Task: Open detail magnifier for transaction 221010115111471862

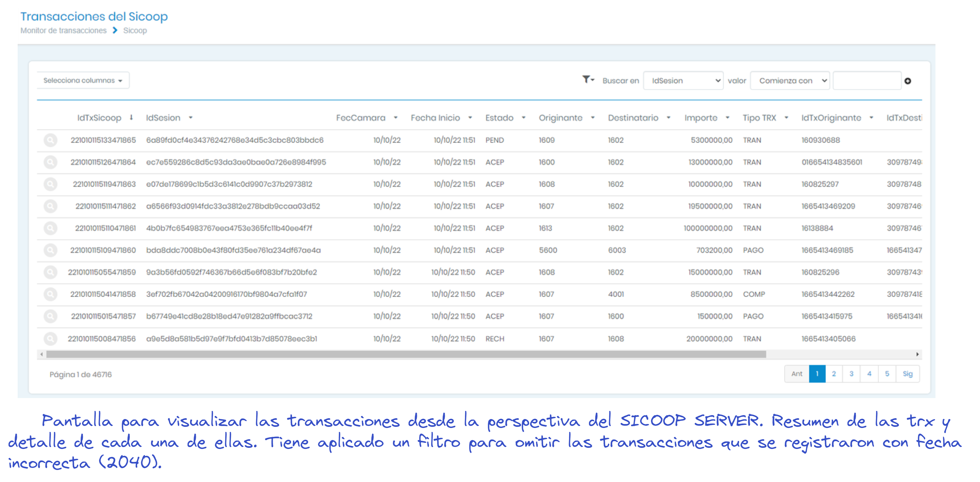Action: click(50, 206)
